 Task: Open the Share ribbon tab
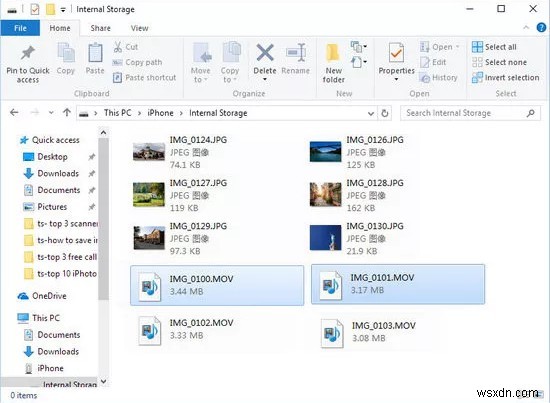[100, 28]
